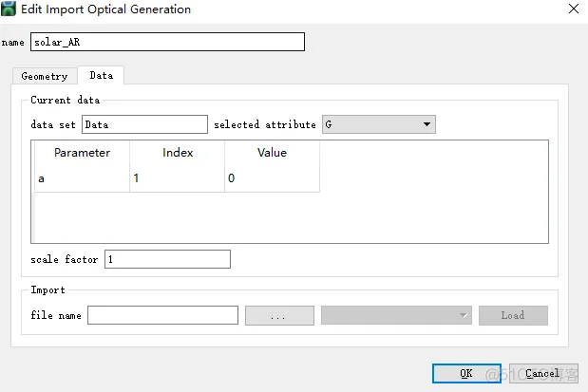Focus the data set input field
This screenshot has width=588, height=392.
pyautogui.click(x=144, y=124)
